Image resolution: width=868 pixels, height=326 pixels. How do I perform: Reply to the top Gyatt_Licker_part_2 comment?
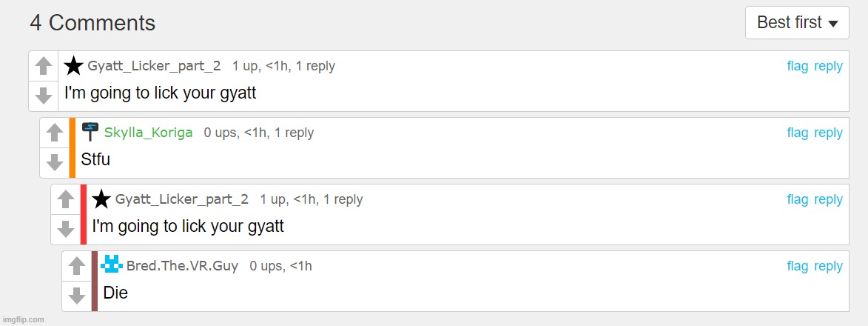pos(828,66)
